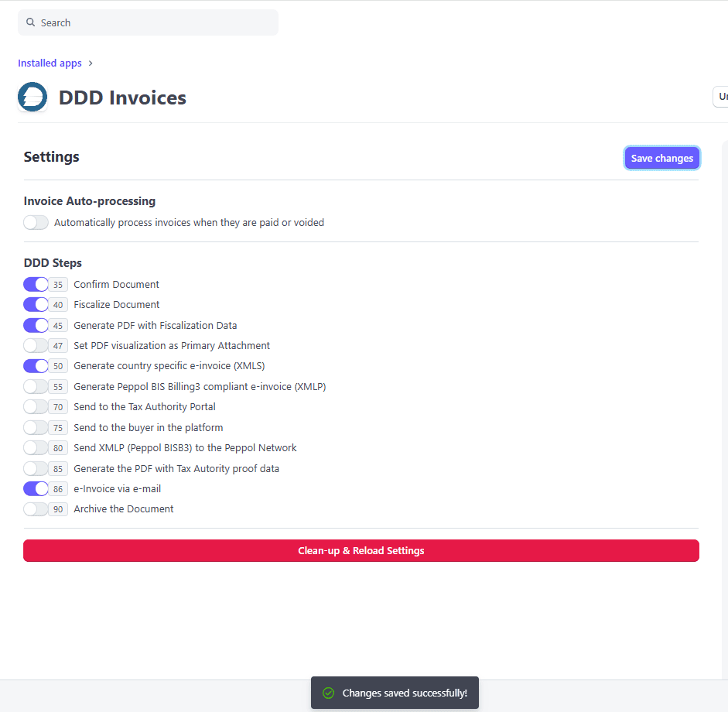
Task: Click the Save changes button
Action: click(x=661, y=158)
